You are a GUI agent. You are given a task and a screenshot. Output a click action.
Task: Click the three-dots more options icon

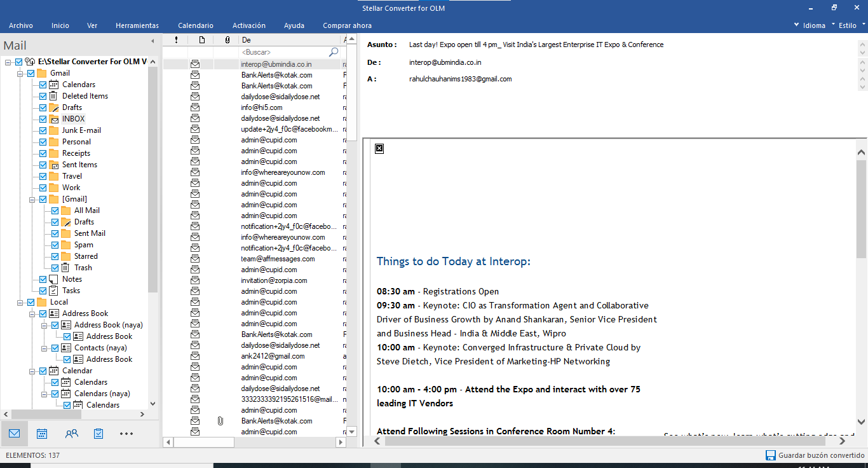point(126,434)
